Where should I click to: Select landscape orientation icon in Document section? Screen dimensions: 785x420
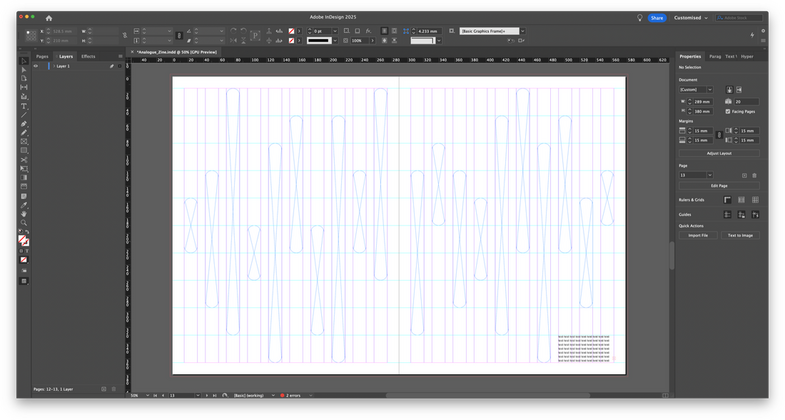tap(741, 90)
